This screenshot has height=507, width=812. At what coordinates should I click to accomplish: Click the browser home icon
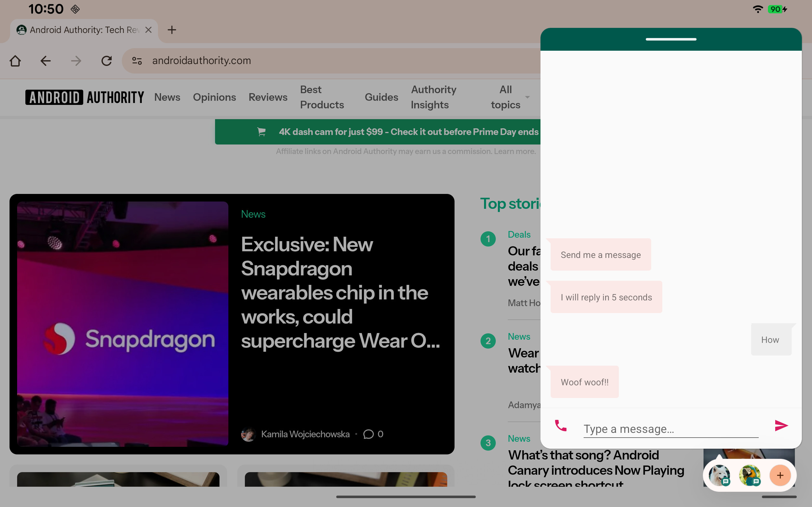pos(15,61)
